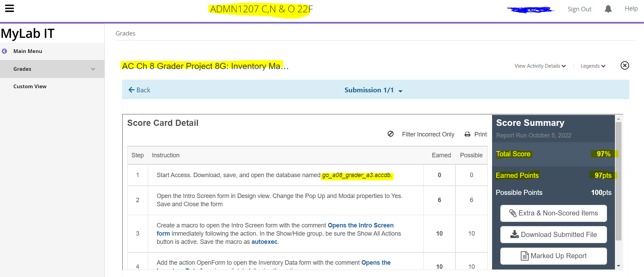Click the Earned column header
The width and height of the screenshot is (644, 277).
pos(441,155)
